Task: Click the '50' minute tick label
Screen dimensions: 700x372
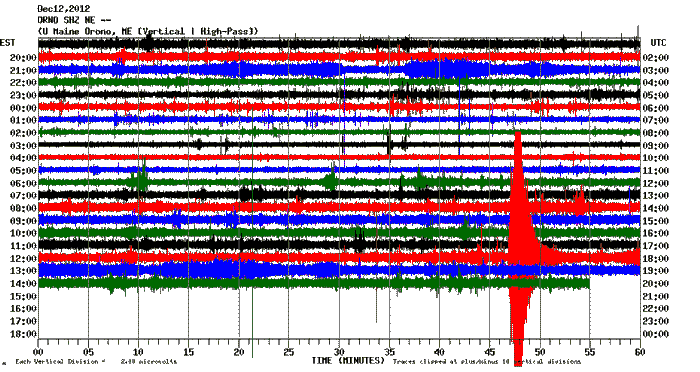Action: click(540, 352)
